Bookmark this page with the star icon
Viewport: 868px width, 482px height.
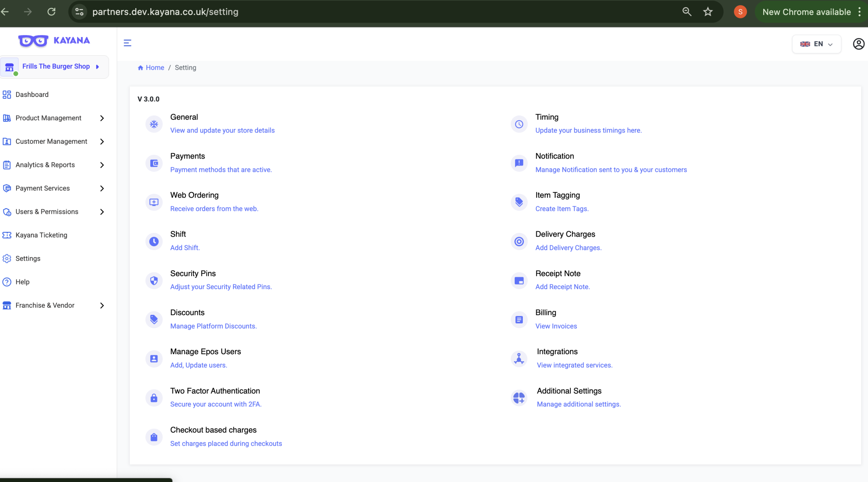click(708, 12)
